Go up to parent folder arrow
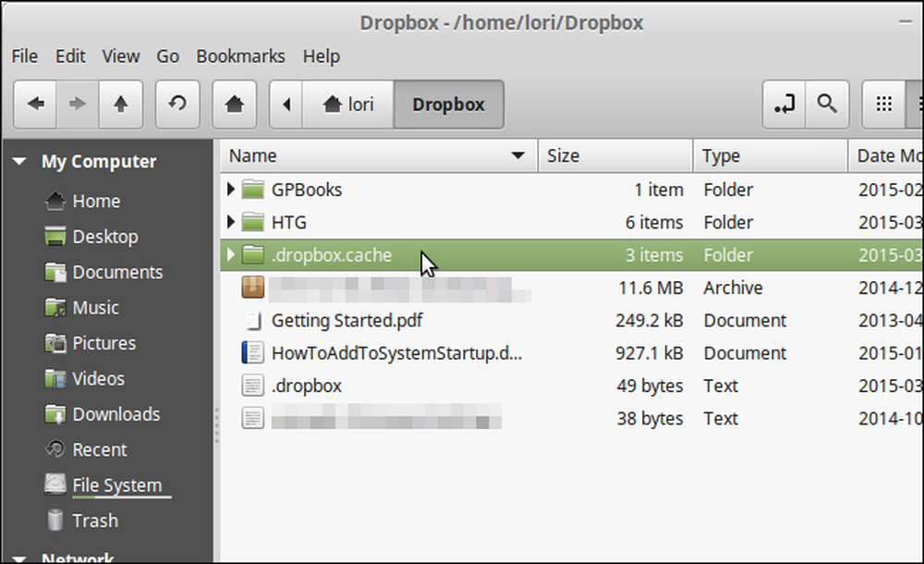 (121, 104)
